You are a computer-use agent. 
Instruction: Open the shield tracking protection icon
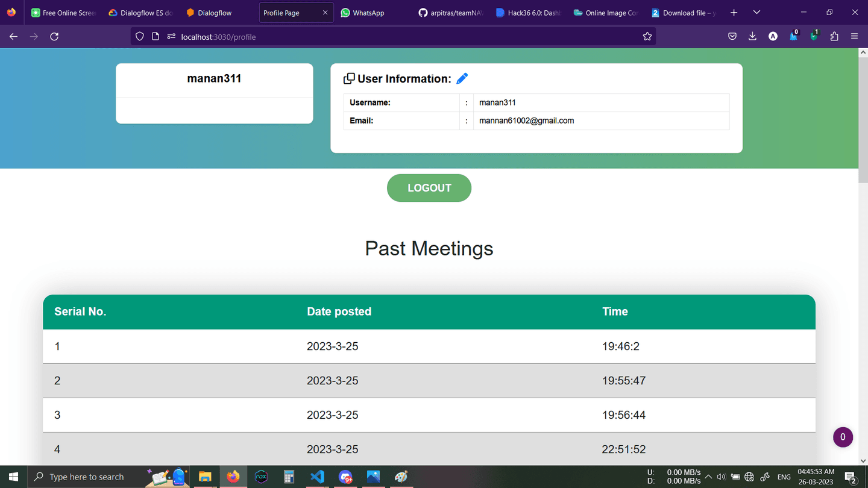(x=140, y=37)
